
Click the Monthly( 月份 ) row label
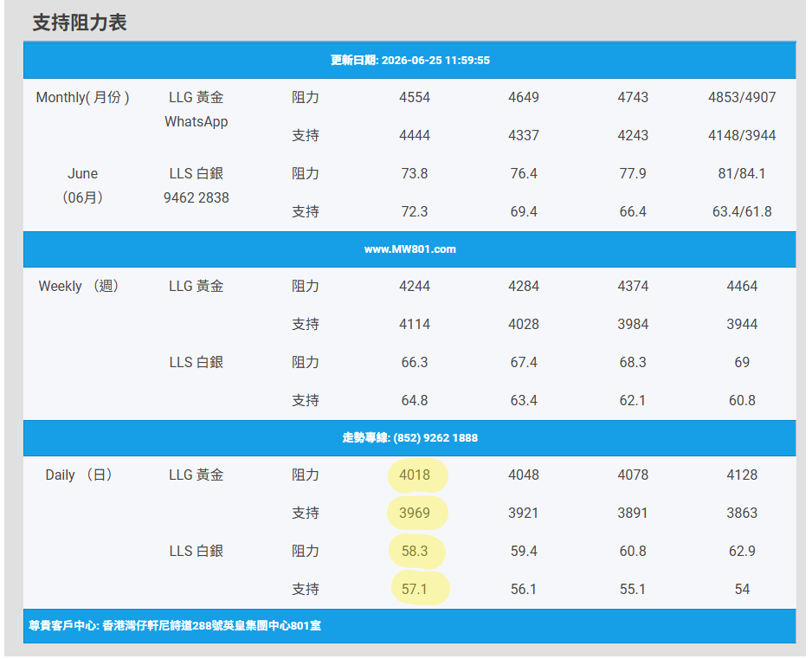click(x=82, y=97)
